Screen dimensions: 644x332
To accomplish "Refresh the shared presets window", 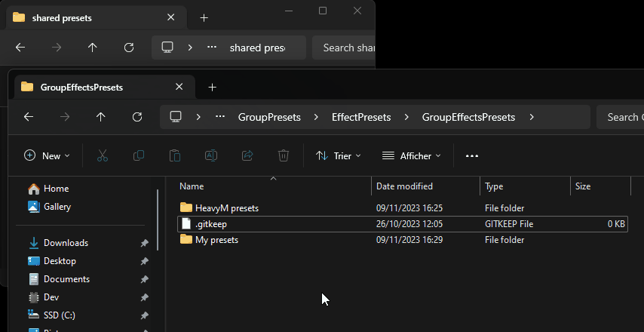I will [129, 48].
